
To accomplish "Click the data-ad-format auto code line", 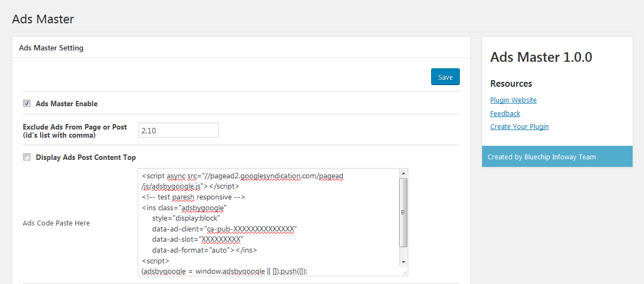I will (x=205, y=250).
